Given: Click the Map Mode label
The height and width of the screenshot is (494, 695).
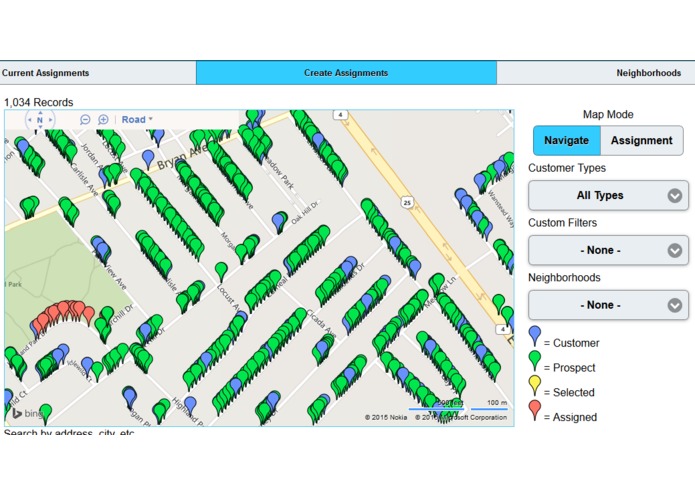Looking at the screenshot, I should [608, 114].
